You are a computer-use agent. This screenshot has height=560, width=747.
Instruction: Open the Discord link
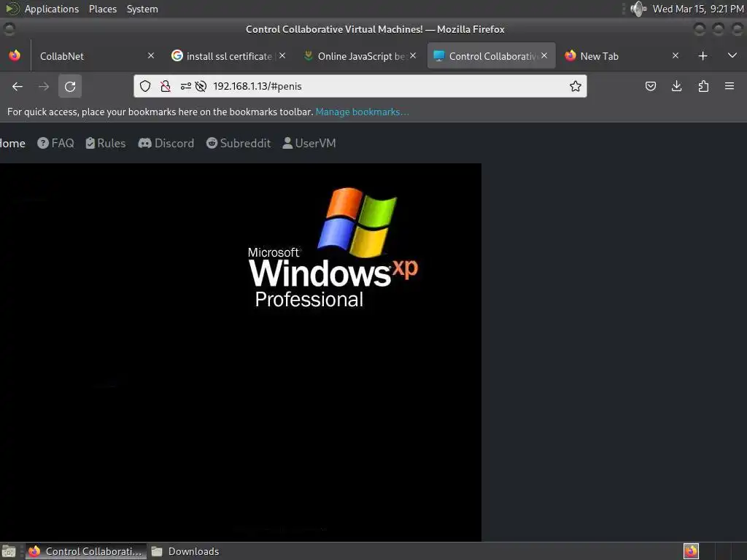click(166, 144)
